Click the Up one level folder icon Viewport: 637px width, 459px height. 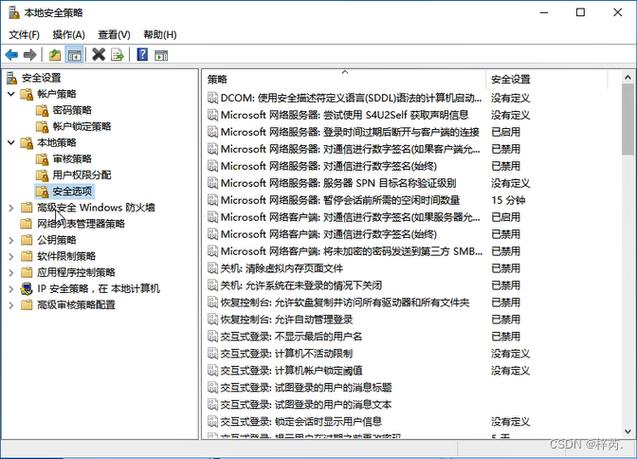(55, 54)
